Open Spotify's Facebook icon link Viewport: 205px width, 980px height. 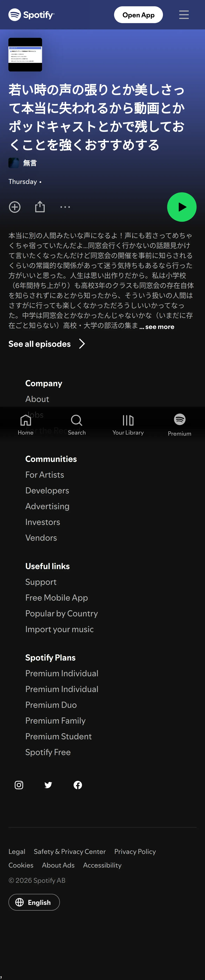pos(78,785)
